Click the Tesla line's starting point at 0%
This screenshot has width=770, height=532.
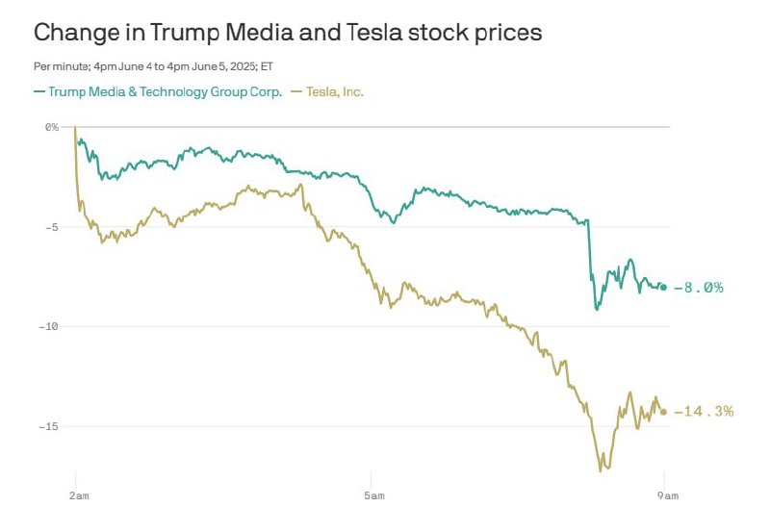click(75, 127)
